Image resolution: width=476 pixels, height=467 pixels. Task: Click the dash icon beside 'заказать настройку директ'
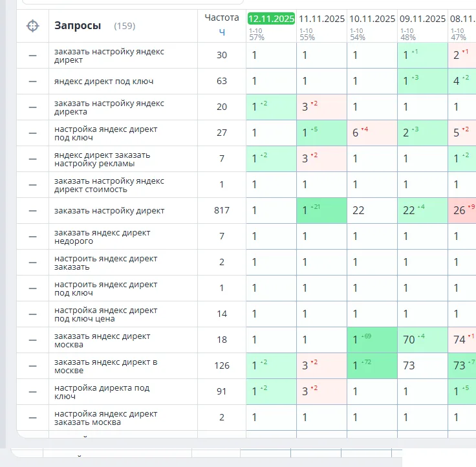33,211
